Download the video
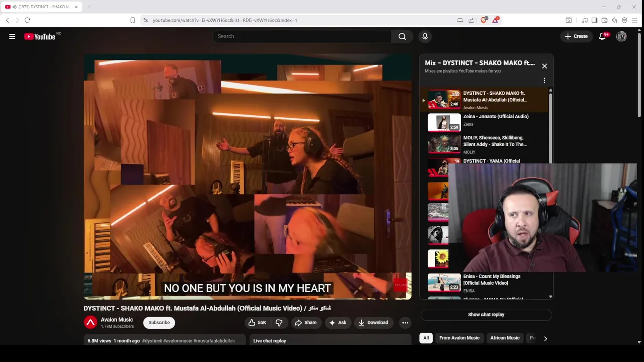The height and width of the screenshot is (362, 644). [x=373, y=323]
